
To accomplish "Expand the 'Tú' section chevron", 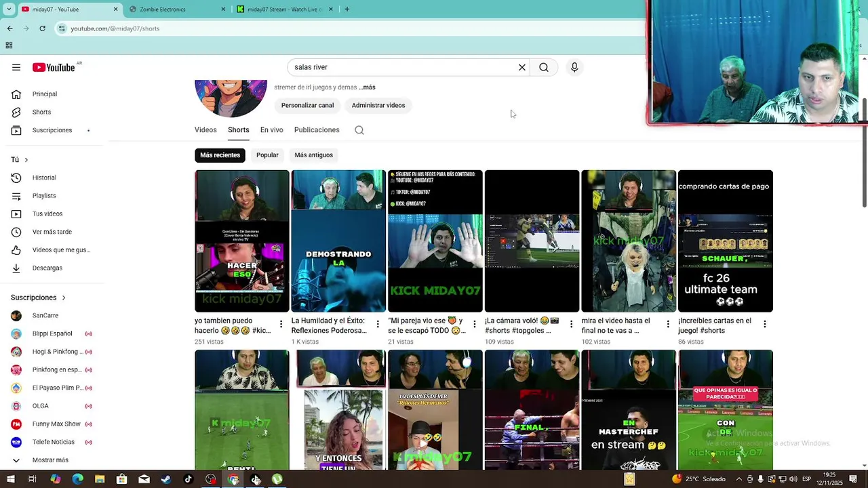I will (26, 160).
